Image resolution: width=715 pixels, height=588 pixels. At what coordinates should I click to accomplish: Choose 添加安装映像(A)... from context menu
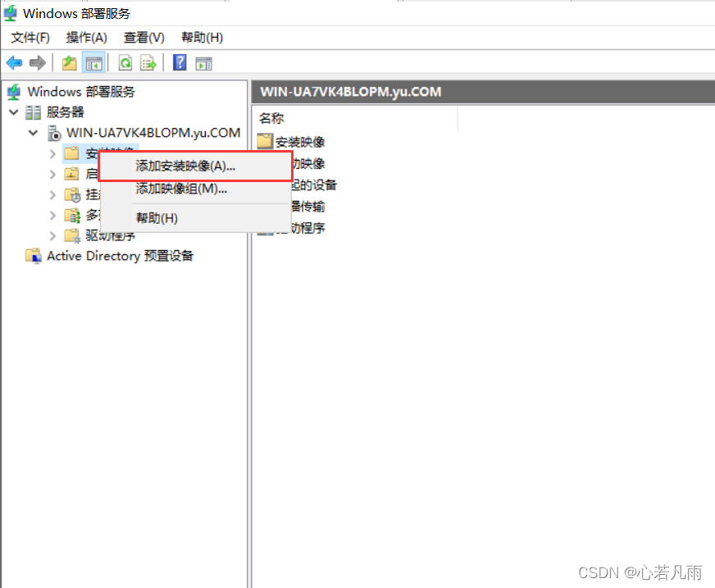(195, 166)
